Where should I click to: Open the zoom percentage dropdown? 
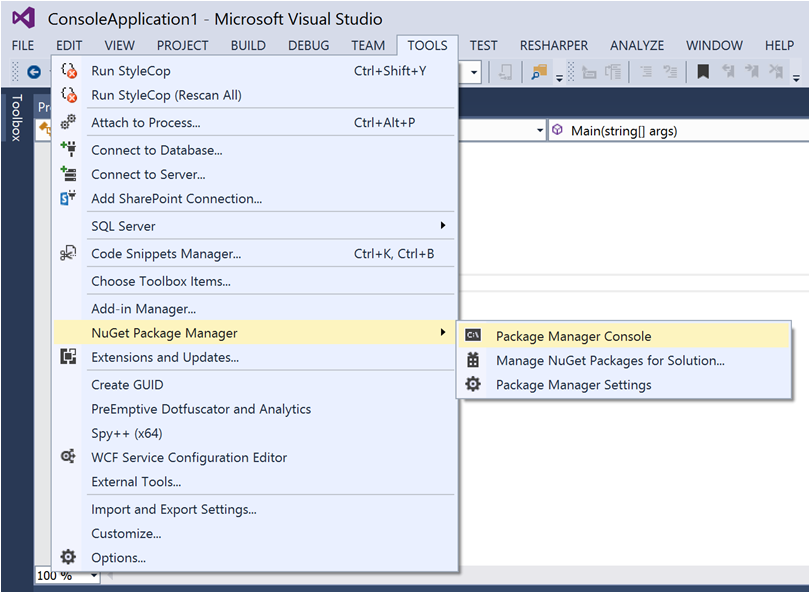tap(94, 575)
